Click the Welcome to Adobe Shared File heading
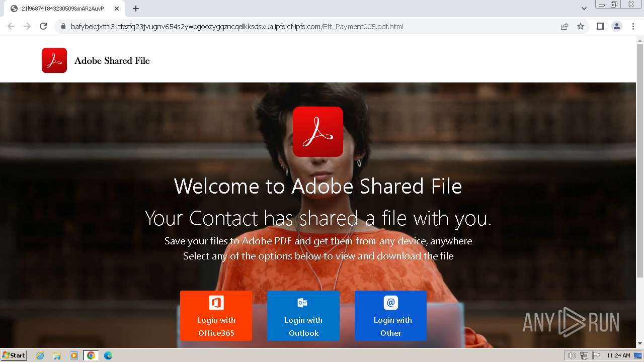The height and width of the screenshot is (362, 644). pos(318,187)
